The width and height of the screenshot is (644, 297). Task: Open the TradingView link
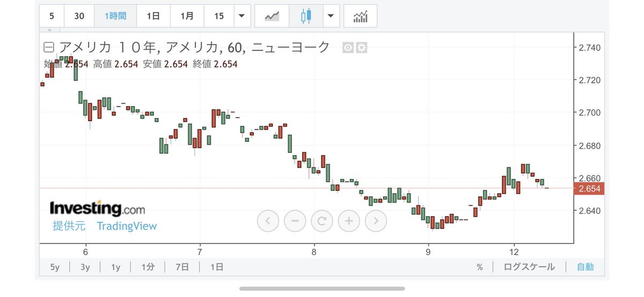[127, 226]
